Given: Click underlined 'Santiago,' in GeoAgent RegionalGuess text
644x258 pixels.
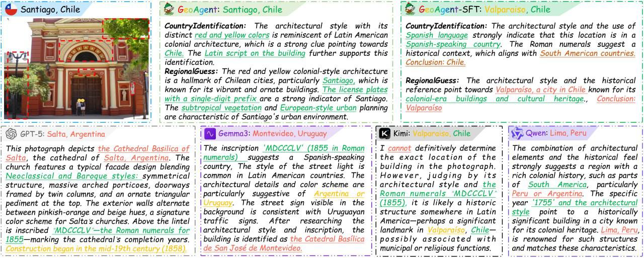Looking at the screenshot, I should [339, 80].
